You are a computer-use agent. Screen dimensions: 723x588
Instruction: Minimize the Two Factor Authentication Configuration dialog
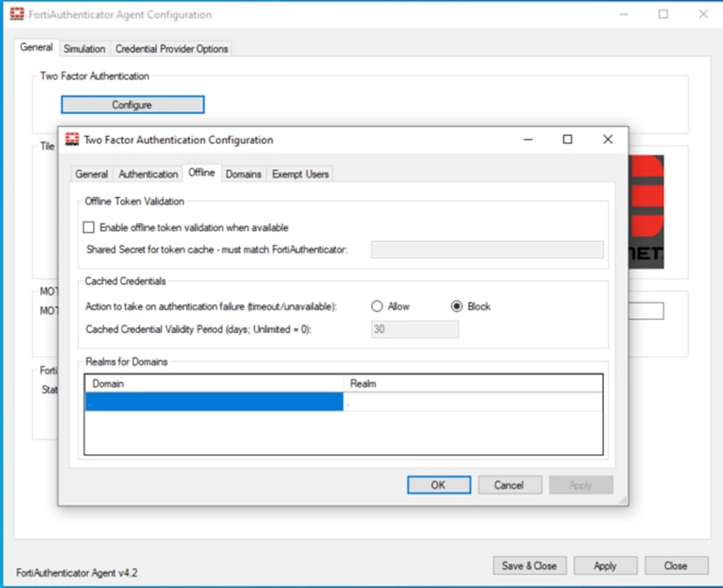pyautogui.click(x=528, y=139)
